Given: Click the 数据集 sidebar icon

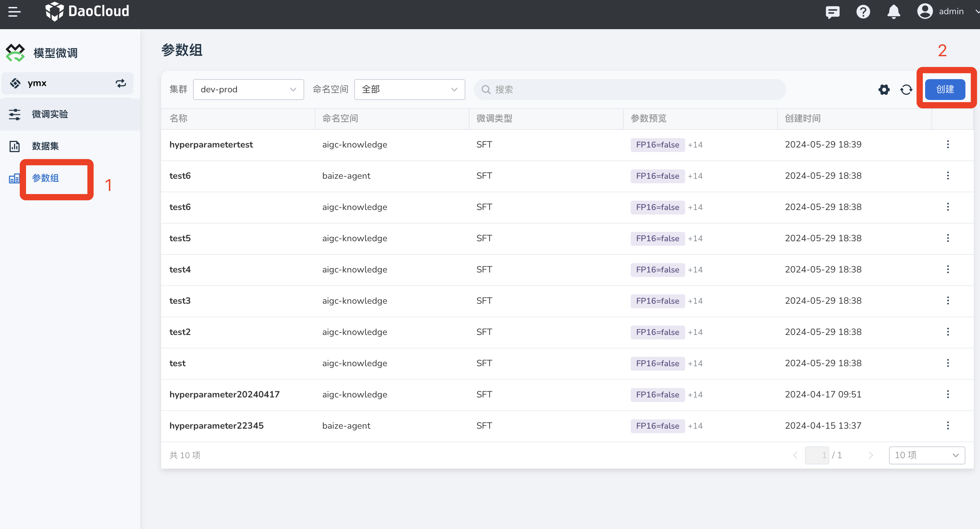Looking at the screenshot, I should (x=15, y=146).
